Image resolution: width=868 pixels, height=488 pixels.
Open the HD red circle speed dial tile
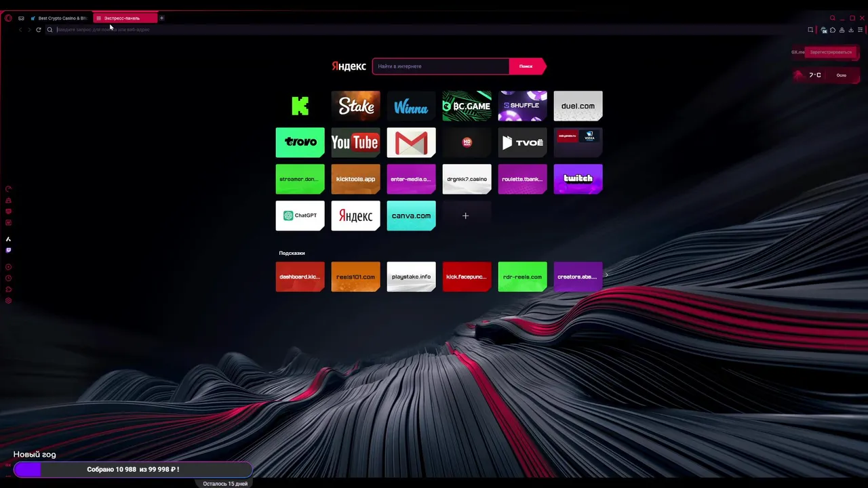click(x=467, y=142)
